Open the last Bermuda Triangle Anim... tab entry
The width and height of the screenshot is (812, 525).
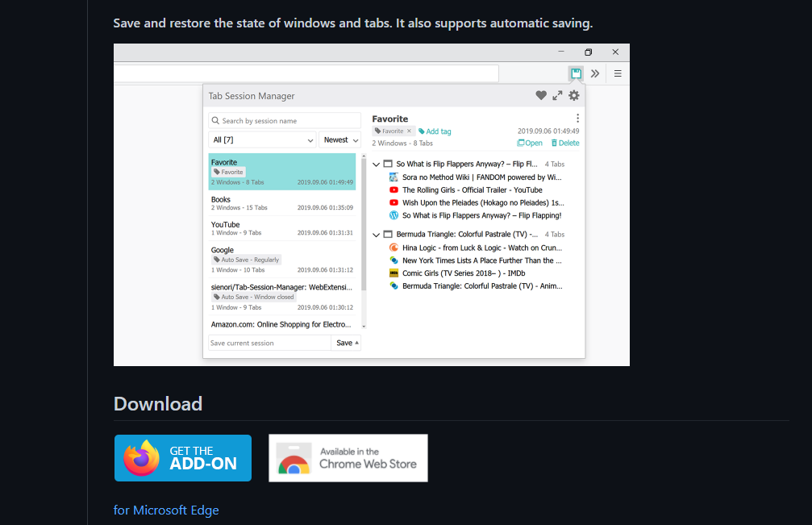point(476,285)
